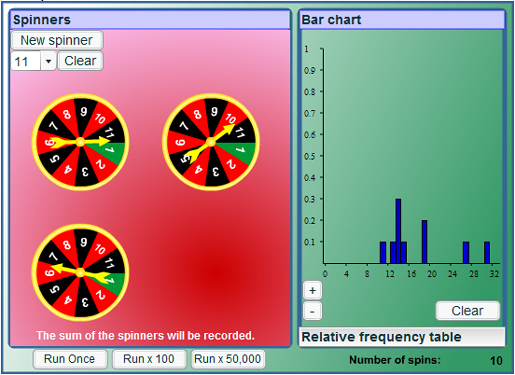Click the 9 segment on top-right spinner

pyautogui.click(x=214, y=113)
